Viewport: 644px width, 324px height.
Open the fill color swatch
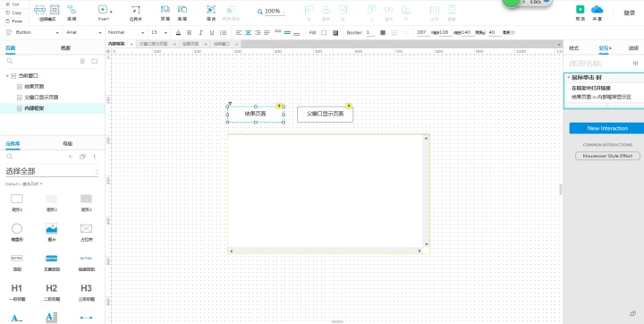point(324,32)
